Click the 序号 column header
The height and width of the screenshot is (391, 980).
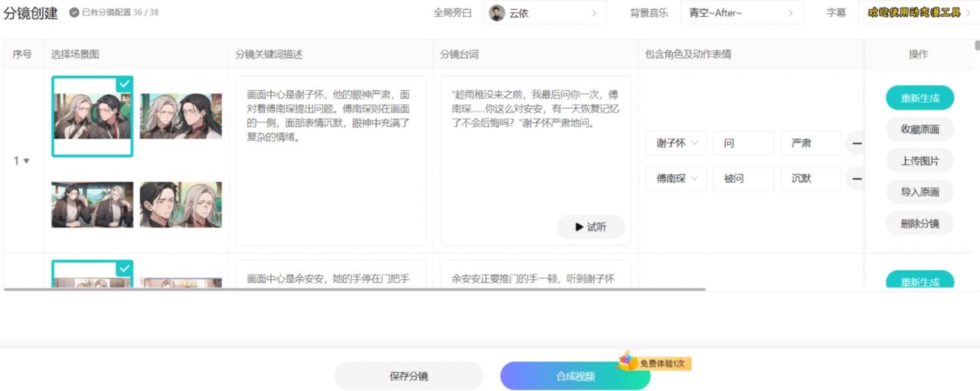tap(22, 54)
